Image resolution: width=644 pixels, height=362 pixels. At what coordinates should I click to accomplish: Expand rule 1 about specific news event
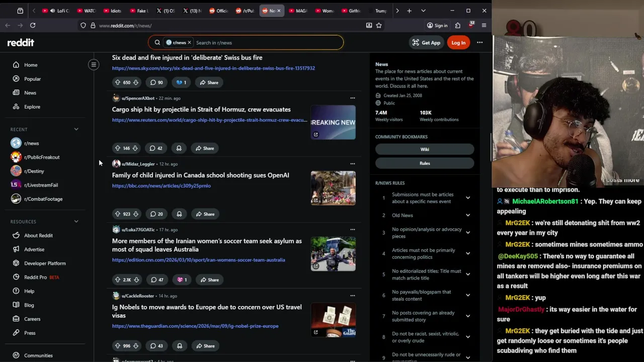tap(467, 198)
